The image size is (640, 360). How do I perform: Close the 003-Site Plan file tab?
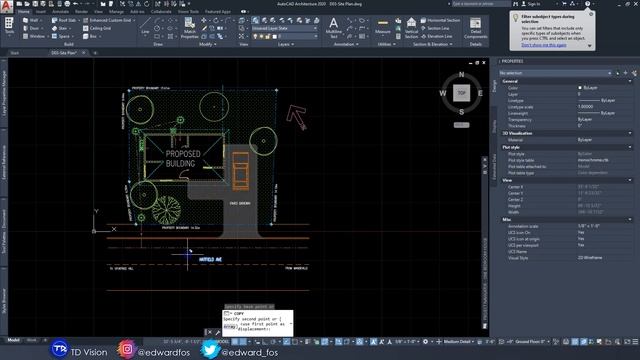click(x=84, y=53)
